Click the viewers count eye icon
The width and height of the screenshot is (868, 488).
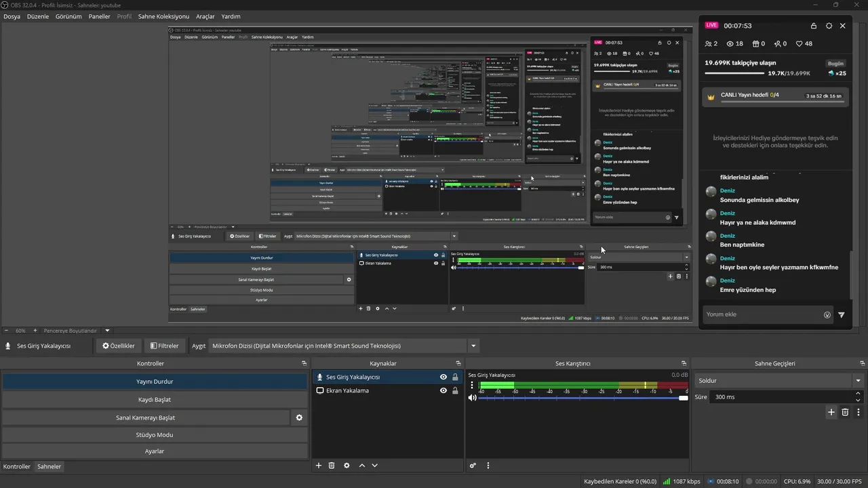pyautogui.click(x=730, y=43)
